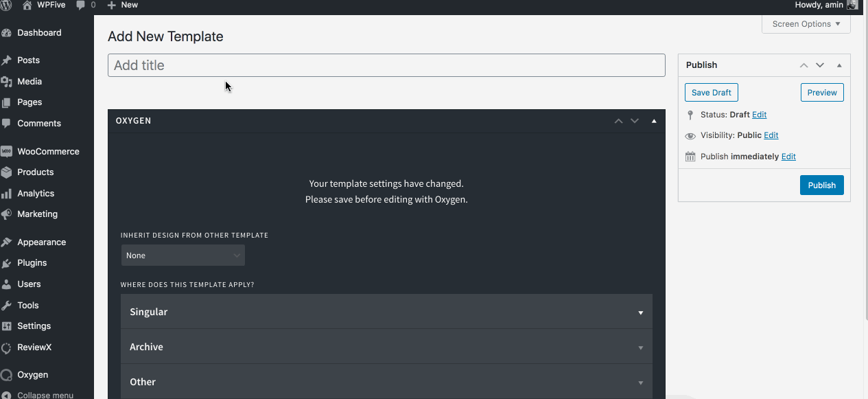Click the WooCommerce sidebar icon

coord(7,152)
